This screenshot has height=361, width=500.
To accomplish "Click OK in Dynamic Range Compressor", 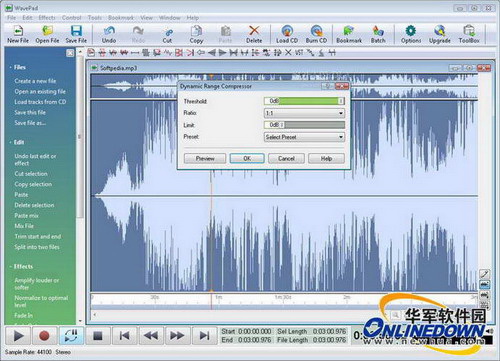I will [247, 158].
